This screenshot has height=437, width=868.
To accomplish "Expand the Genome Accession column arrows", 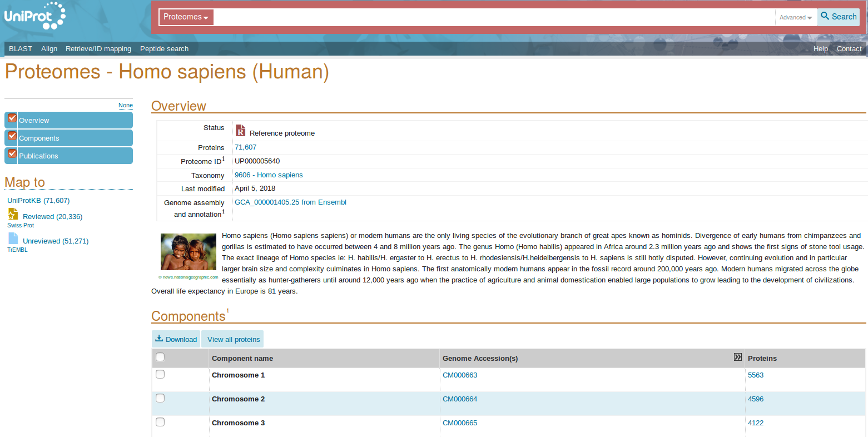I will (738, 357).
